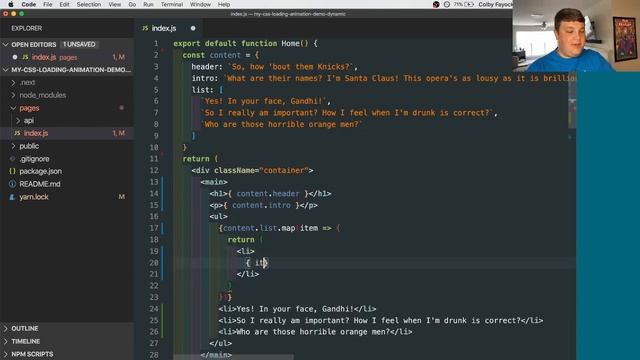Open the Selection menu
640x360 pixels.
coord(89,4)
